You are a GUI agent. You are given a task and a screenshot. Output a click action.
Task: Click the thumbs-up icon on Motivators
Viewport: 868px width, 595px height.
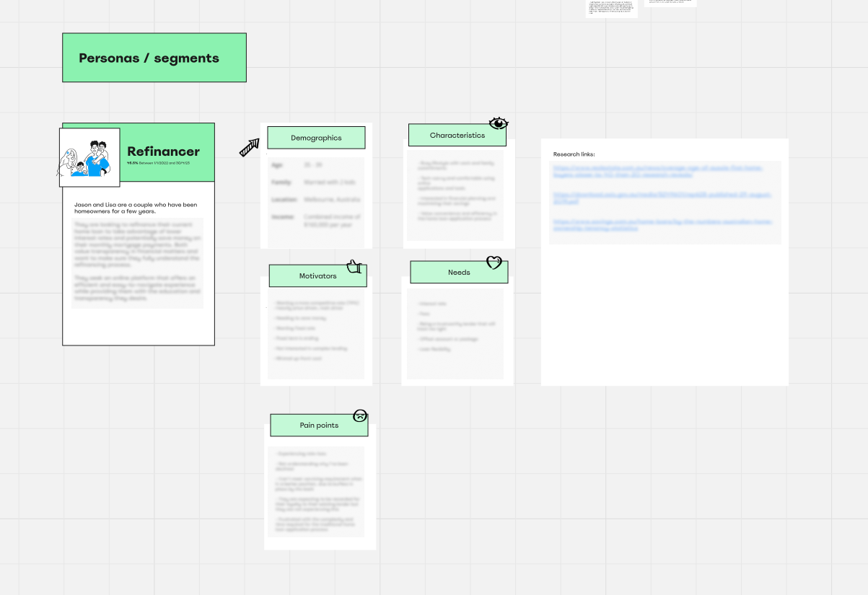[354, 266]
